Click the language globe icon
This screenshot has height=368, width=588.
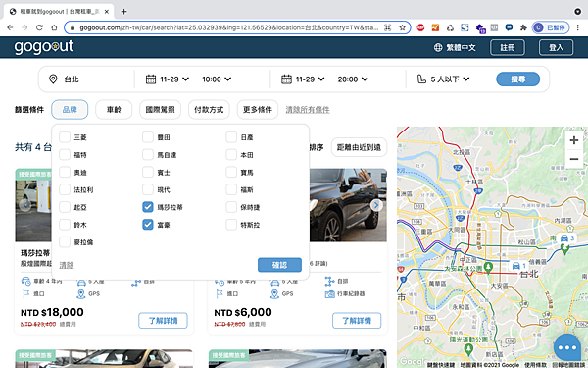pyautogui.click(x=438, y=47)
